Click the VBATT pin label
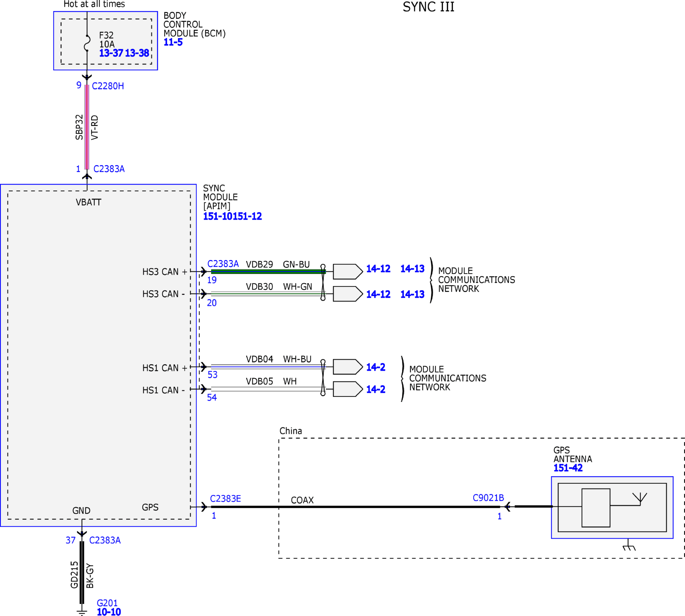Screen dimensions: 685x616 coord(88,202)
